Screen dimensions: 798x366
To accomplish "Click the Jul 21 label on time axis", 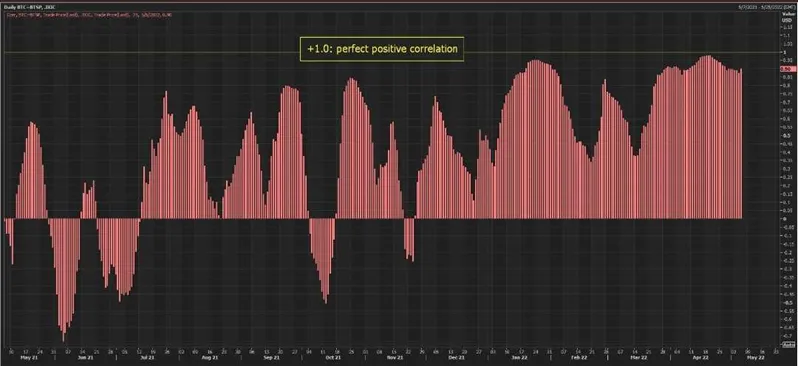I will coord(147,358).
